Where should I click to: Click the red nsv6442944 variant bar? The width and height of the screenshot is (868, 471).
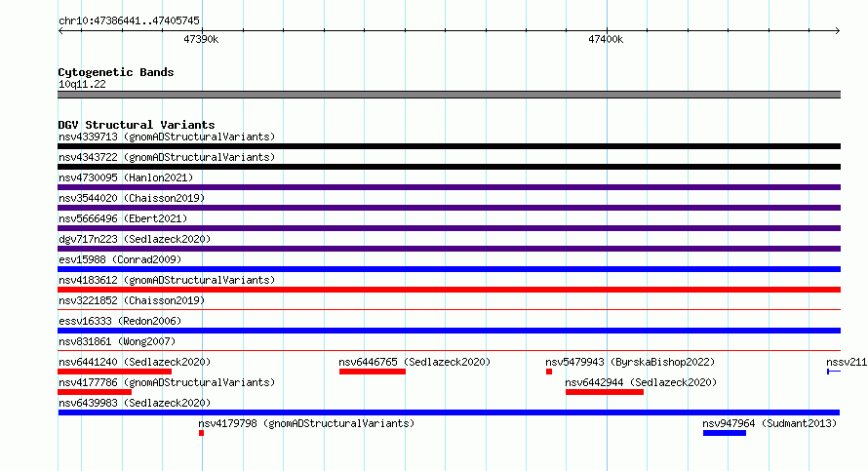605,392
